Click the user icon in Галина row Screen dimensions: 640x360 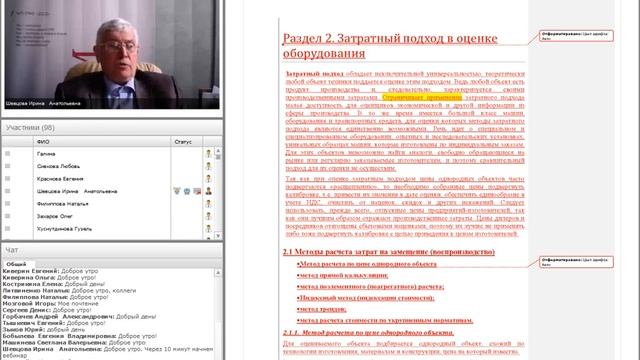coord(209,153)
